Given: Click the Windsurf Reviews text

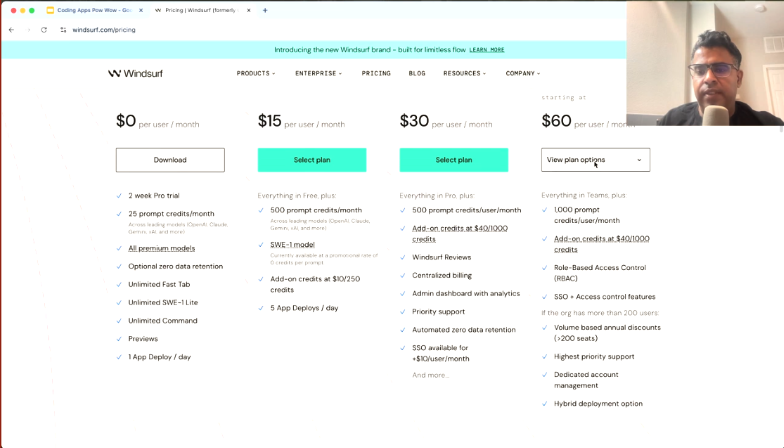Looking at the screenshot, I should pos(442,258).
